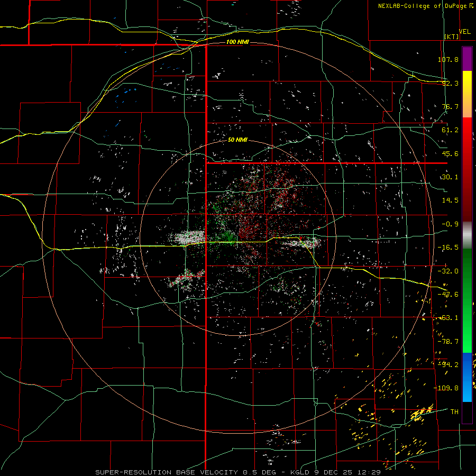This screenshot has width=476, height=476.
Task: Select the 14.5 scale value
Action: (x=450, y=200)
